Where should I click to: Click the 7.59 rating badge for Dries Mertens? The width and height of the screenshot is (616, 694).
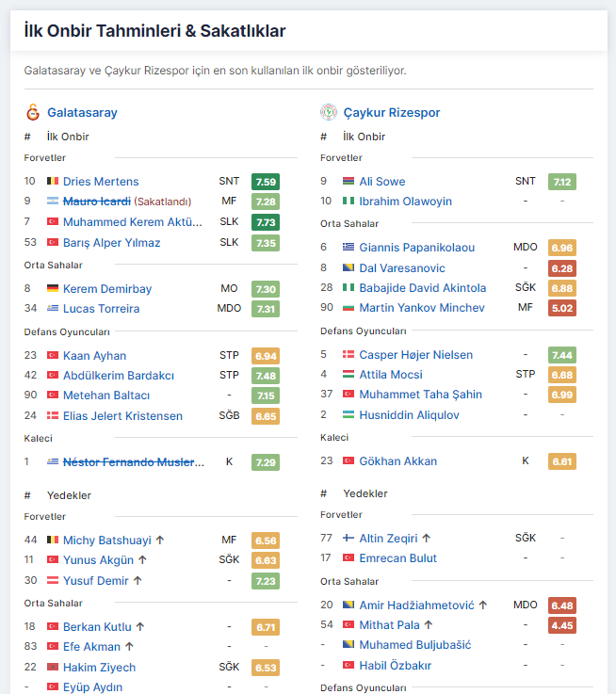pyautogui.click(x=266, y=182)
